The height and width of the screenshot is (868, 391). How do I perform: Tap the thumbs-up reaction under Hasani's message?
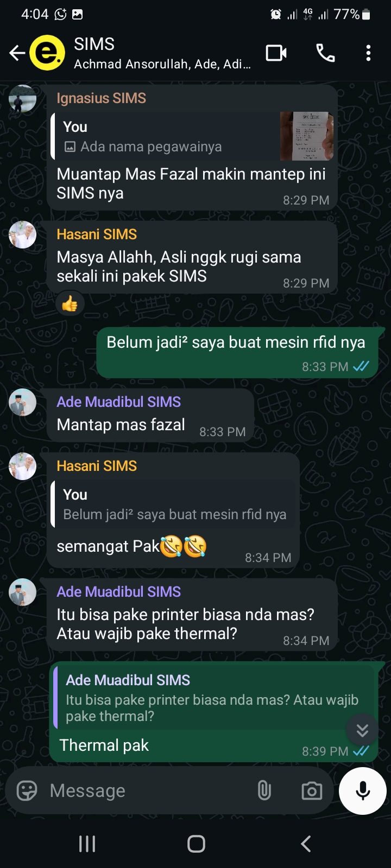point(70,304)
